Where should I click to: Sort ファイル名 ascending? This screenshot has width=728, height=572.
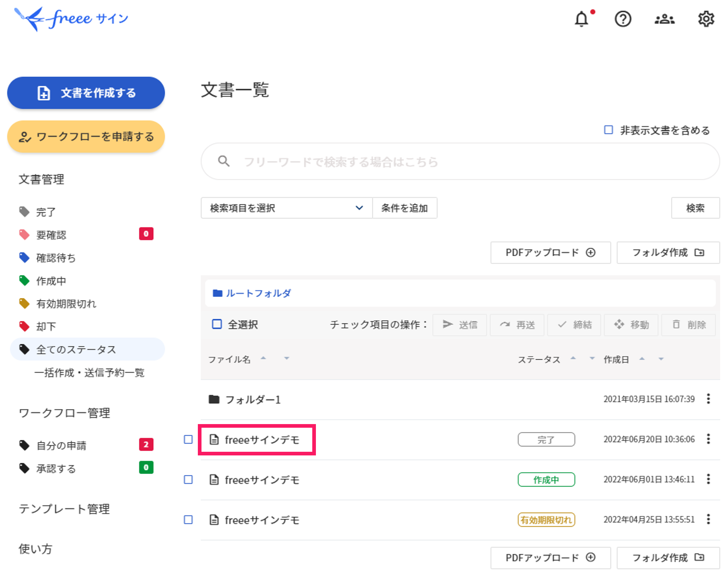pos(263,358)
